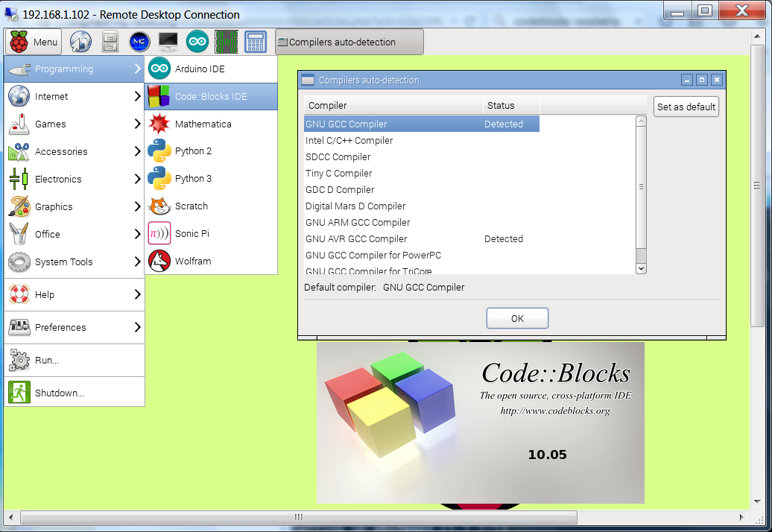Screen dimensions: 772x532
Task: Start Mathematica from the Programming submenu
Action: [x=203, y=124]
